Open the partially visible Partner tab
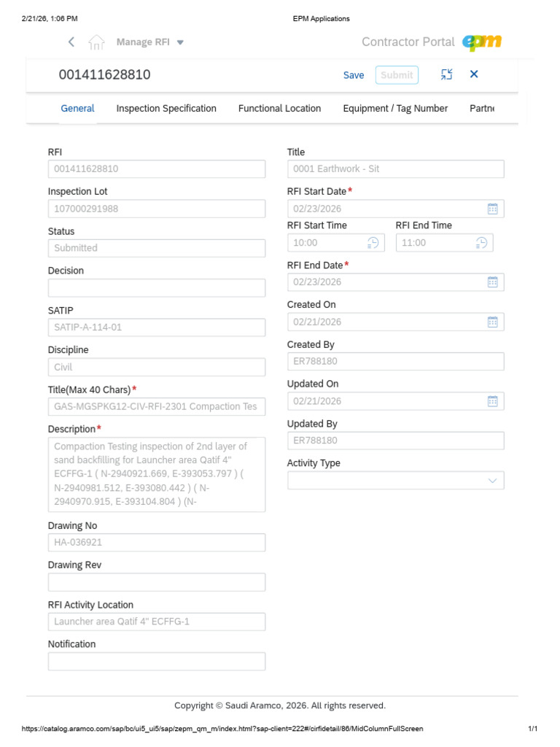 pos(482,109)
